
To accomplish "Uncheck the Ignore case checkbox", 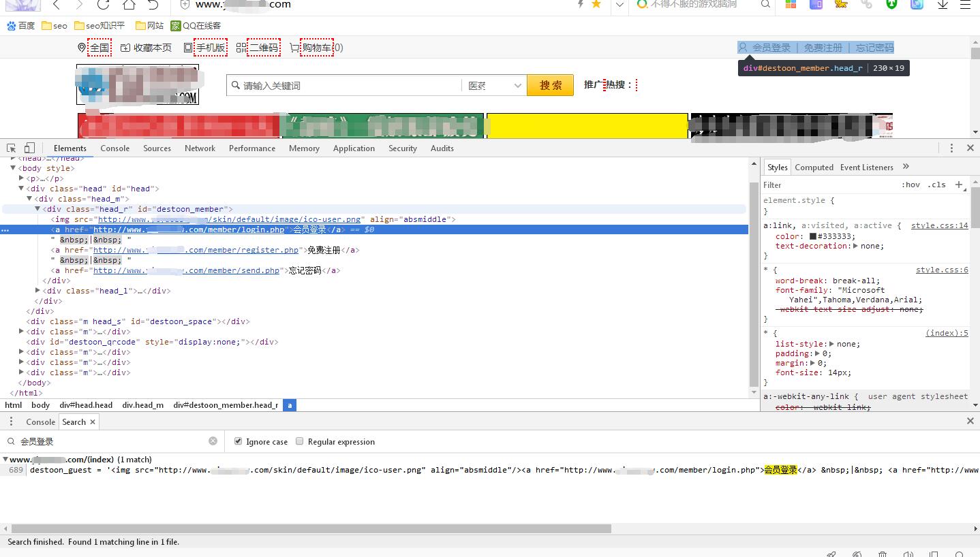I will coord(238,441).
